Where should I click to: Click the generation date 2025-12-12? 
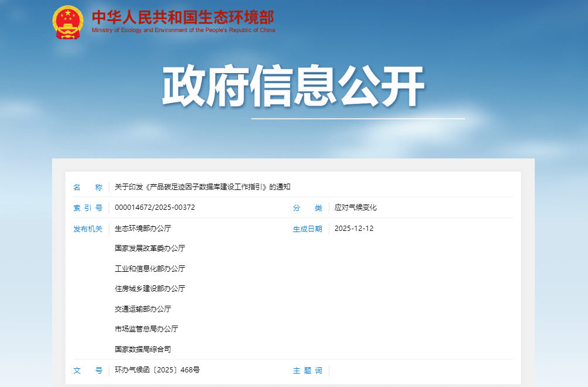pyautogui.click(x=354, y=229)
